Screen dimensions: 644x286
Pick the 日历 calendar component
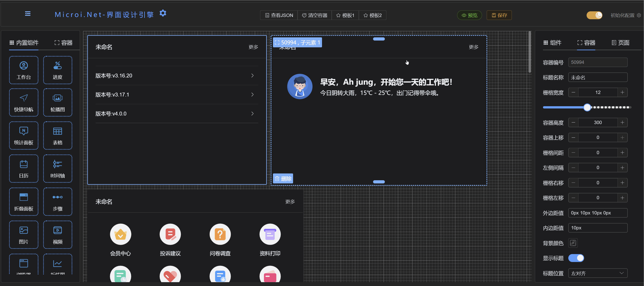[x=24, y=168]
